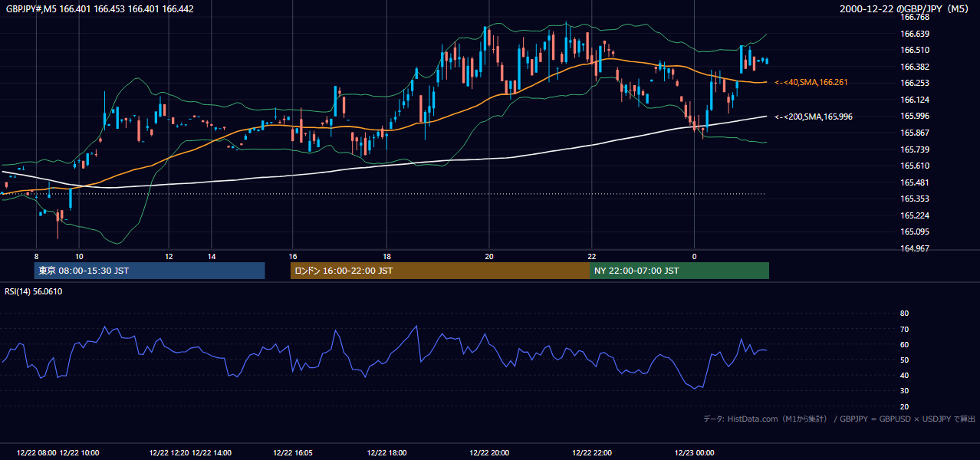Click the bottom date label 12/22 08:00

tap(36, 453)
